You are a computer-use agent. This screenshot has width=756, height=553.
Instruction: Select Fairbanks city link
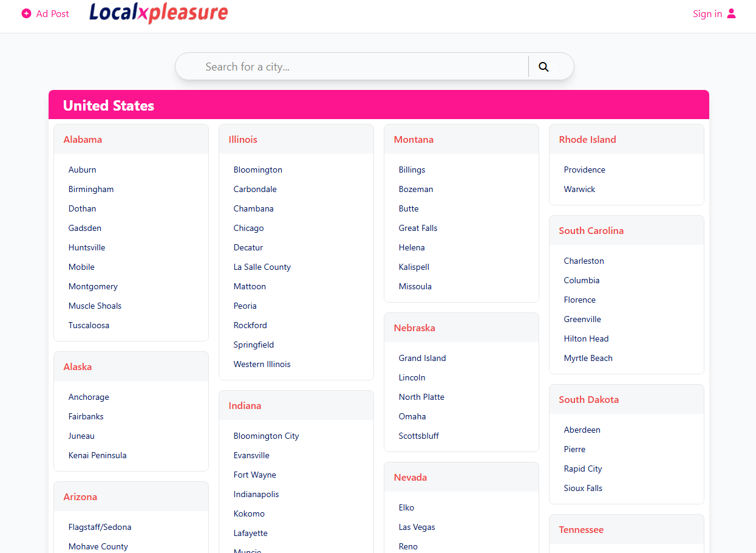click(86, 416)
